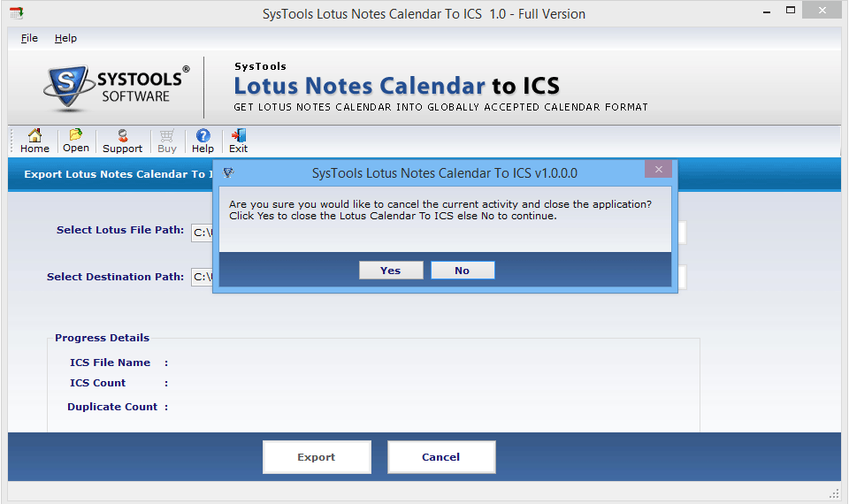849x504 pixels.
Task: Choose No to continue working
Action: pyautogui.click(x=463, y=271)
